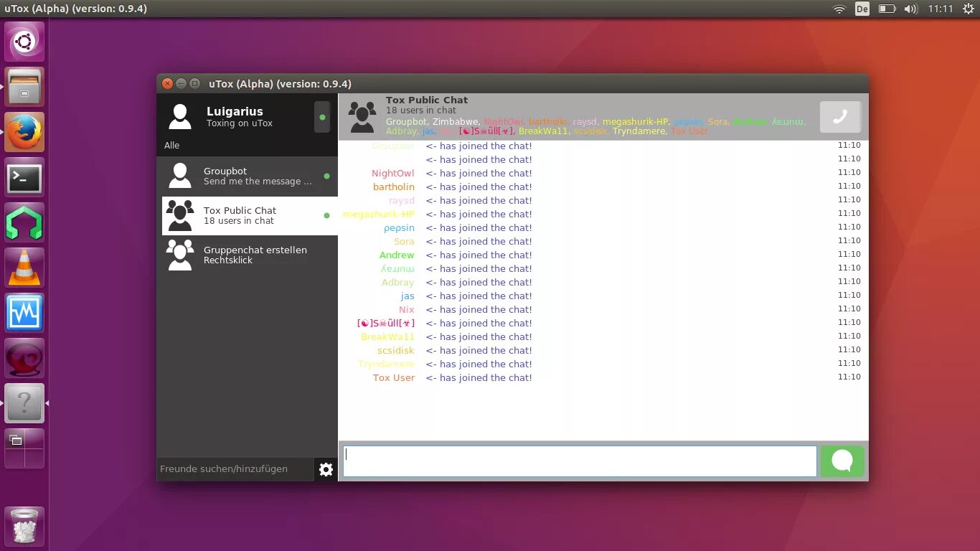
Task: Open System Monitor from the launcher
Action: pos(24,313)
